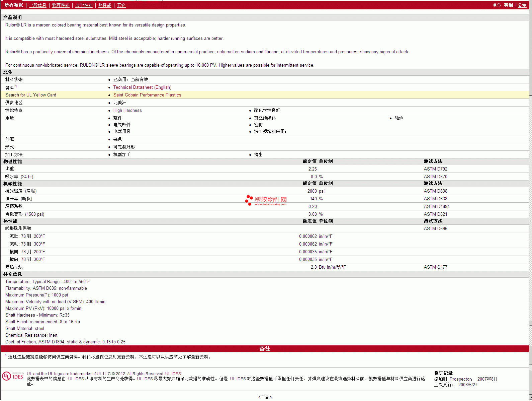Click Search for UL Yellow Card
532x401 pixels.
pyautogui.click(x=31, y=95)
